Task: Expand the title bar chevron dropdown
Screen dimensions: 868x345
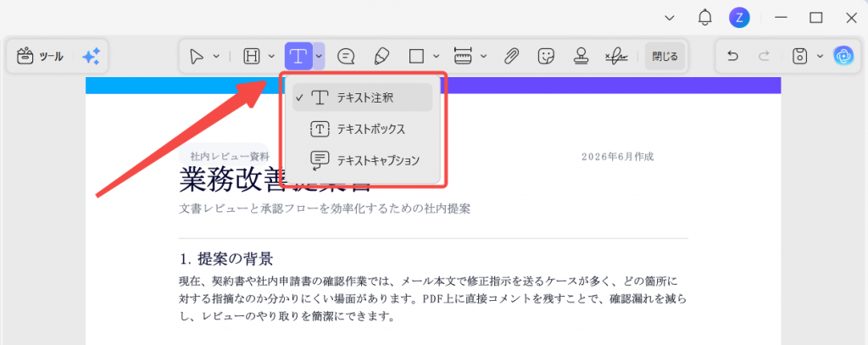Action: click(x=670, y=18)
